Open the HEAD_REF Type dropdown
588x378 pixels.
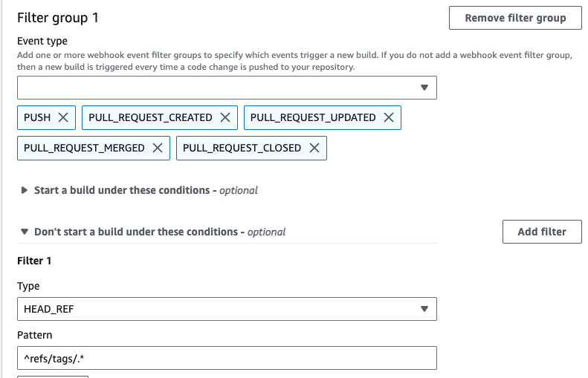(227, 308)
